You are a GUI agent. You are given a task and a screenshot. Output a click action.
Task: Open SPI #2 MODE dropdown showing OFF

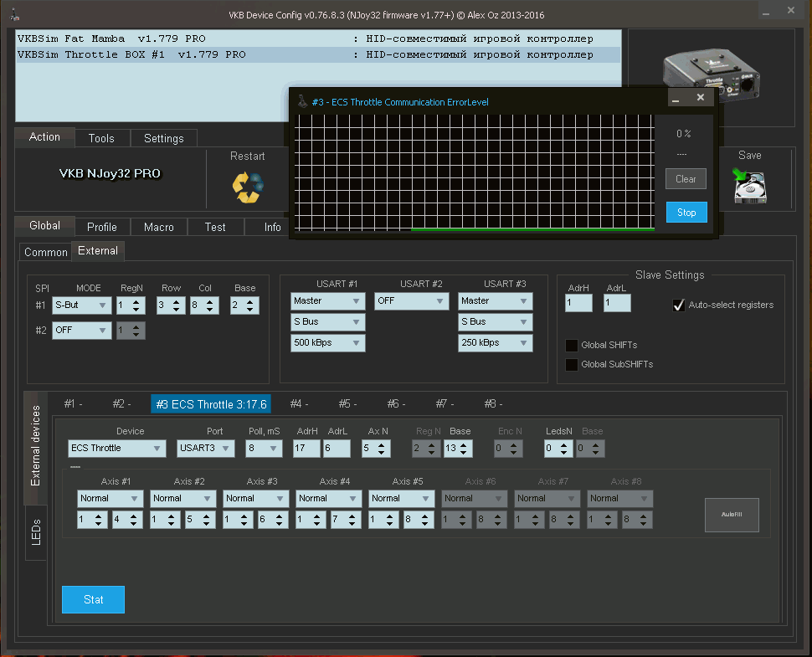pyautogui.click(x=81, y=331)
